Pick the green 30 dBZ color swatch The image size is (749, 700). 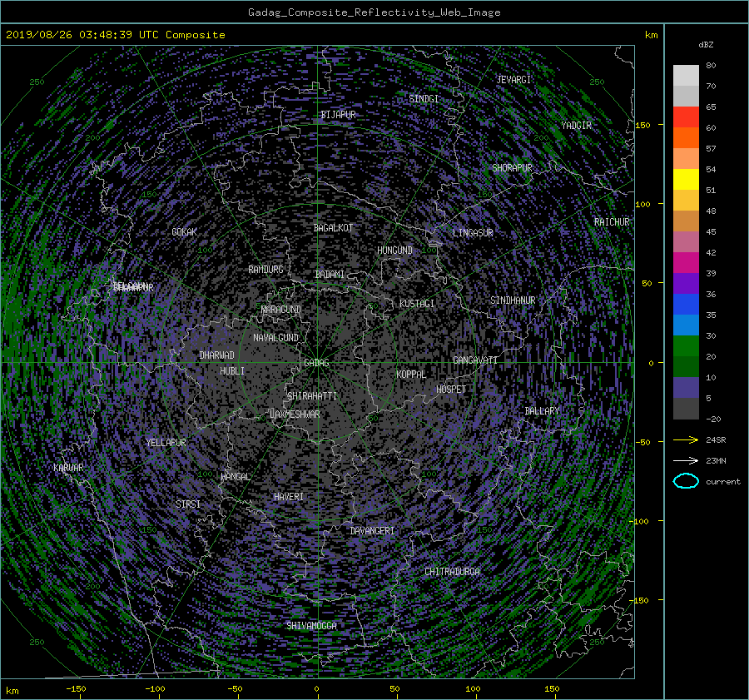point(686,345)
